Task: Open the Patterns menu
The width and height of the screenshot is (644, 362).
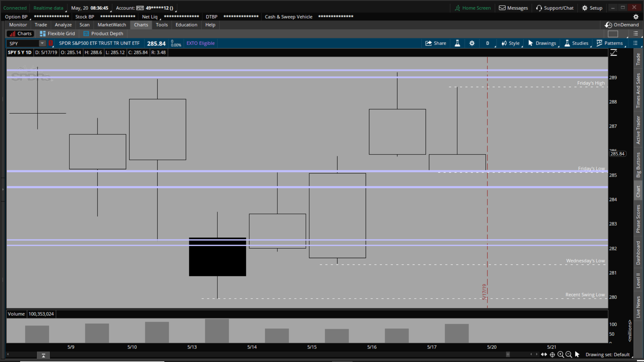Action: click(x=610, y=43)
